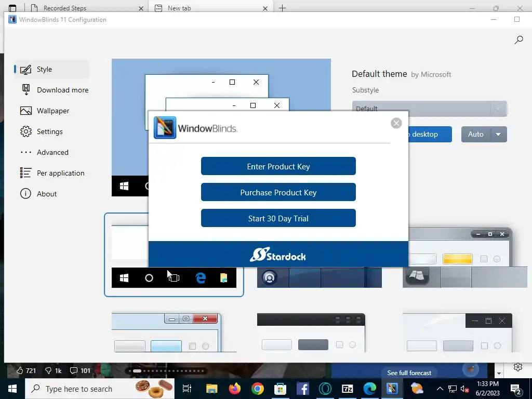Click the Per application list icon
The width and height of the screenshot is (532, 399).
(26, 172)
